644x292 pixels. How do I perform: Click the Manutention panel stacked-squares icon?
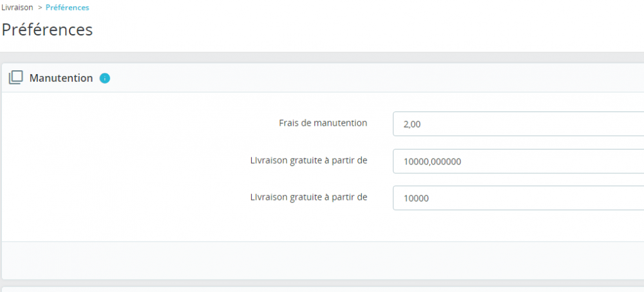coord(15,78)
